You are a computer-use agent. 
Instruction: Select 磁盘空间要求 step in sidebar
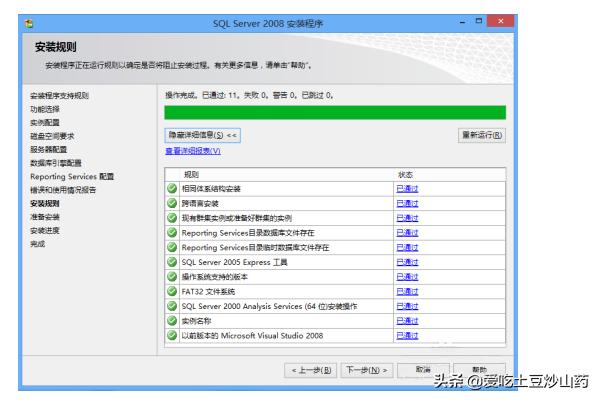tap(52, 136)
